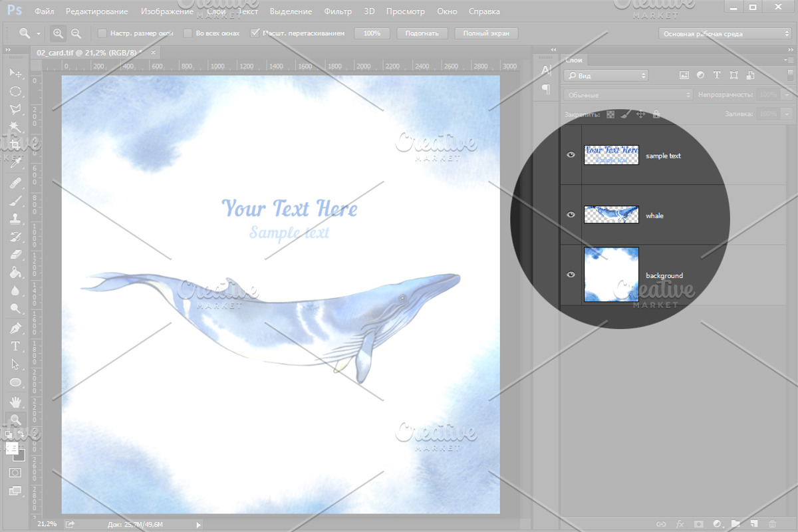Filter layers by adjustment layers
This screenshot has width=798, height=532.
pyautogui.click(x=701, y=76)
